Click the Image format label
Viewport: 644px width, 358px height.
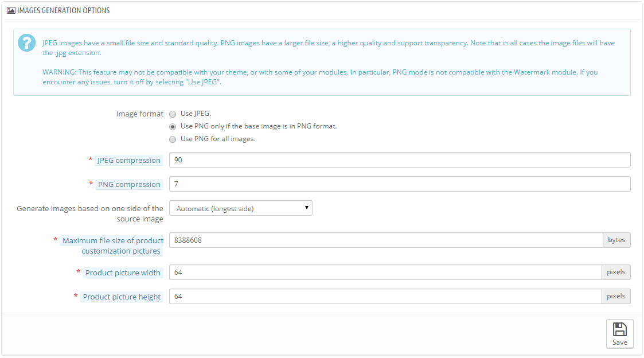[140, 114]
